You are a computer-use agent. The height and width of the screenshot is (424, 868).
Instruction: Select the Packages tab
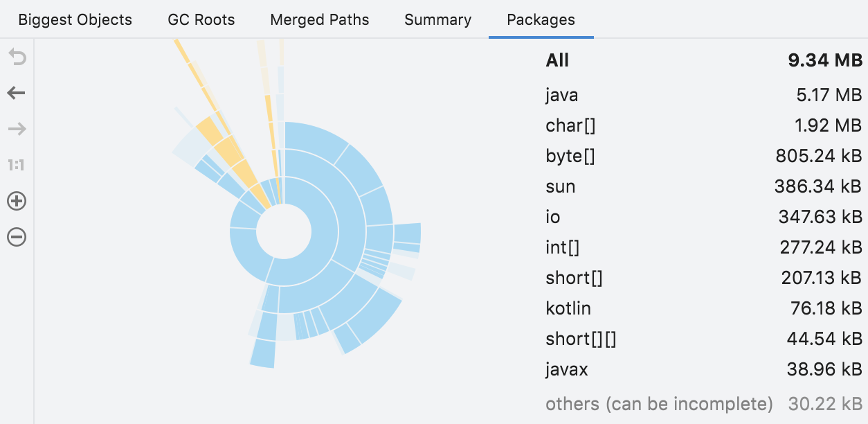(541, 19)
